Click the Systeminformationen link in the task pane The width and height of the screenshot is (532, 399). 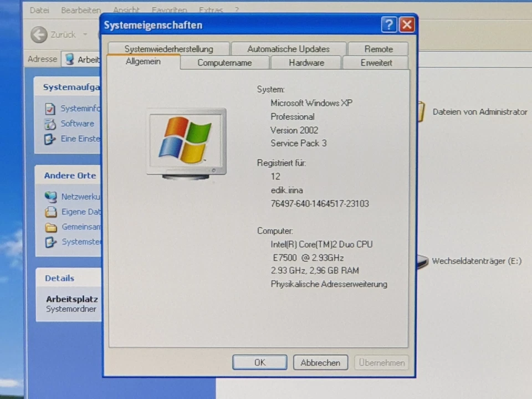pyautogui.click(x=80, y=109)
